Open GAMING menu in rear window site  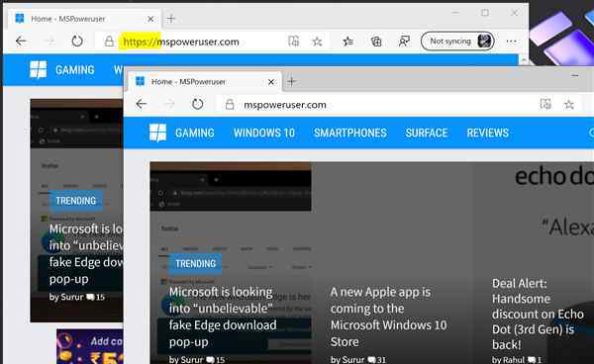[x=74, y=70]
